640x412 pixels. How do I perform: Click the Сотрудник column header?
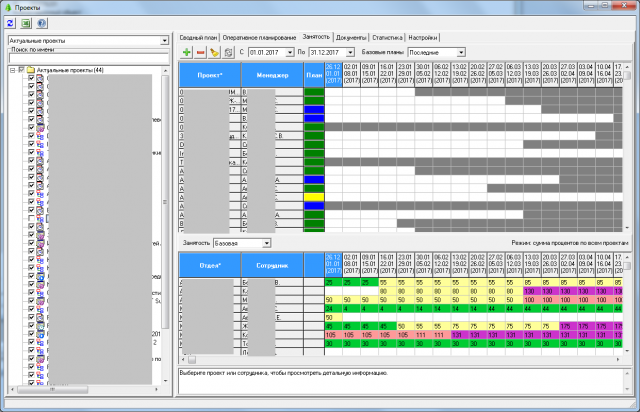[272, 265]
